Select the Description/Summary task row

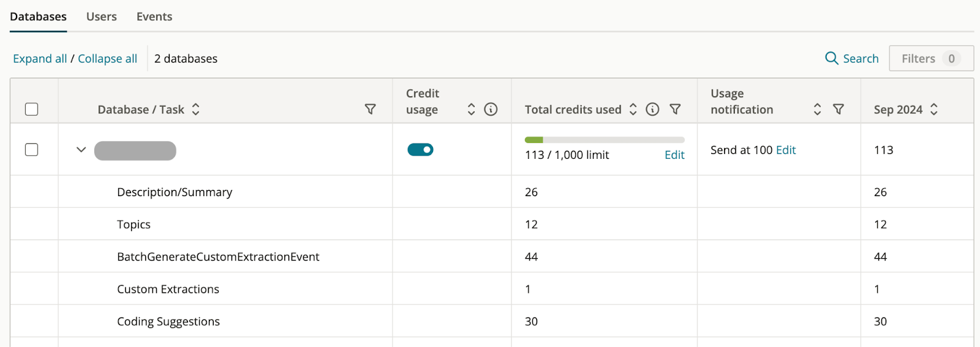click(492, 192)
